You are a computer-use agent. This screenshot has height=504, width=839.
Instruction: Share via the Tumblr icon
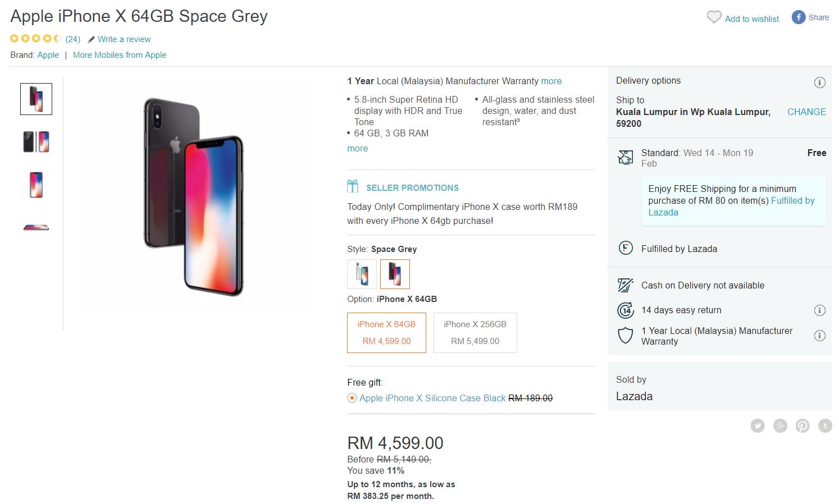tap(825, 425)
